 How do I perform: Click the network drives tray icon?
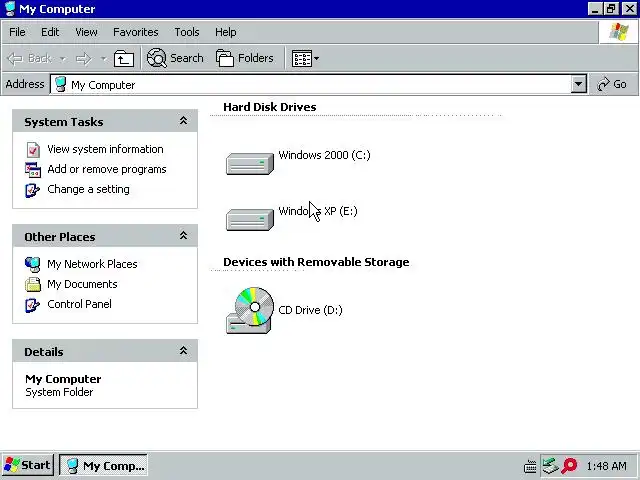[x=550, y=466]
